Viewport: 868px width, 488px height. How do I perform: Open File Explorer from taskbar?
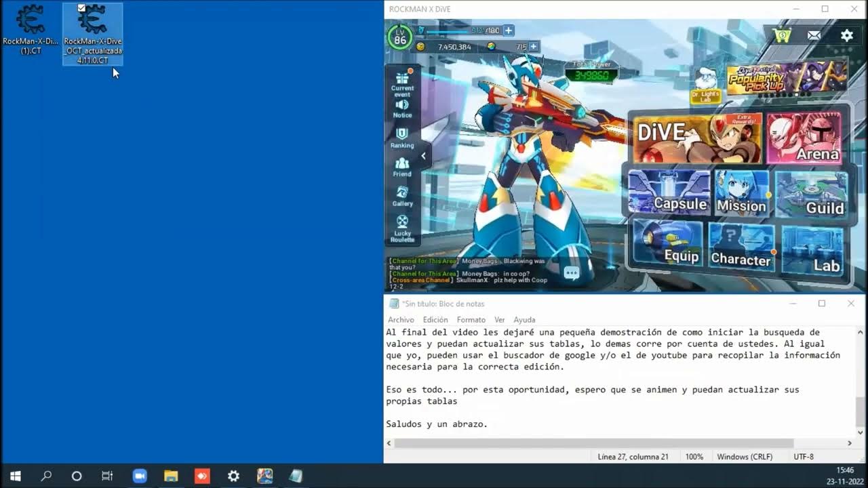point(171,476)
